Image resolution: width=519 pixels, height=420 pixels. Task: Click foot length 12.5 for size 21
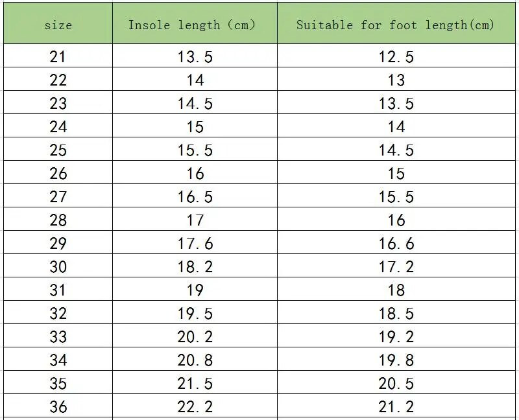click(x=396, y=57)
